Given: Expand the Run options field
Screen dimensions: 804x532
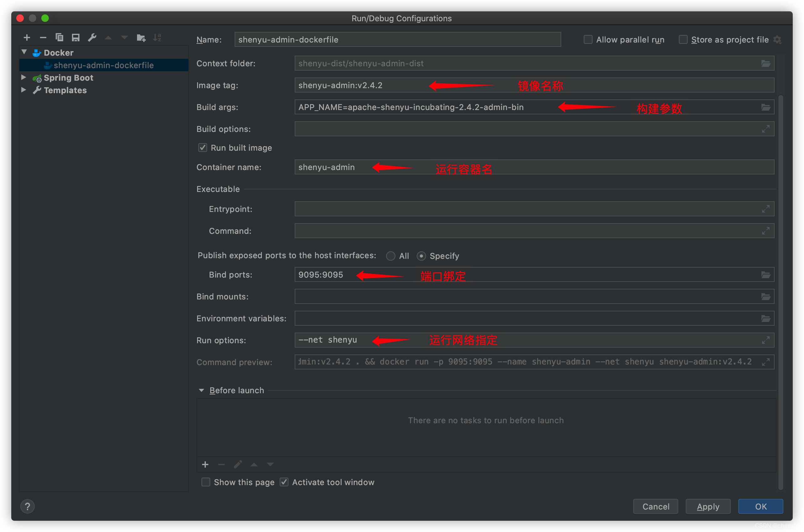Looking at the screenshot, I should click(x=765, y=340).
